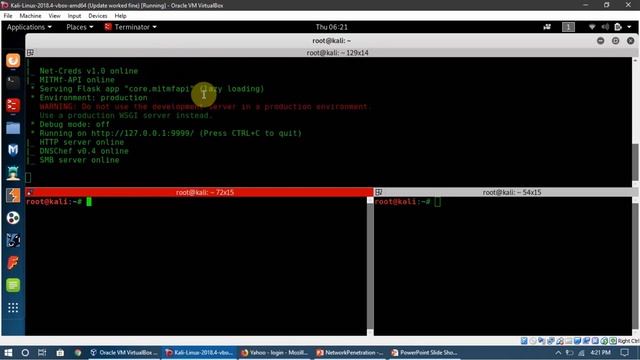Open the VirtualBox File menu
Image resolution: width=640 pixels, height=360 pixels.
tap(8, 16)
